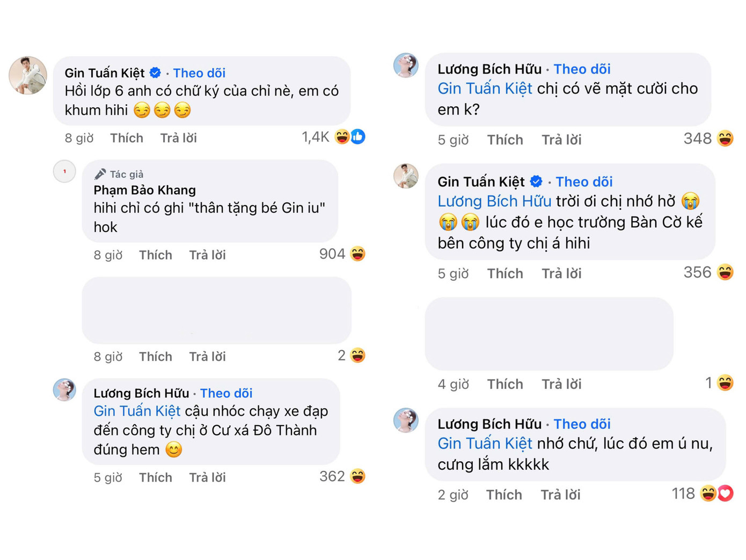Screen dimensions: 746x560
Task: Click the 2 giờ timestamp on the last comment
Action: (x=454, y=494)
